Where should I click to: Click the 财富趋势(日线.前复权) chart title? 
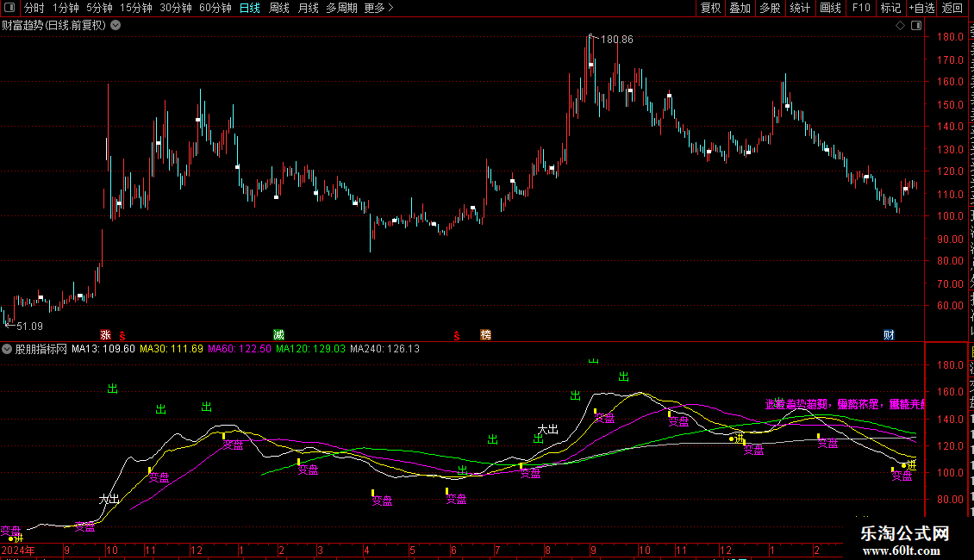pos(54,26)
